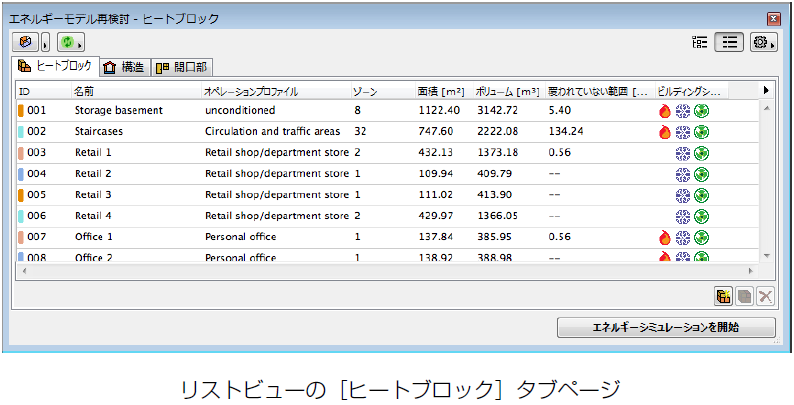794x405 pixels.
Task: Click cyan color swatch of row 002
Action: pyautogui.click(x=21, y=132)
